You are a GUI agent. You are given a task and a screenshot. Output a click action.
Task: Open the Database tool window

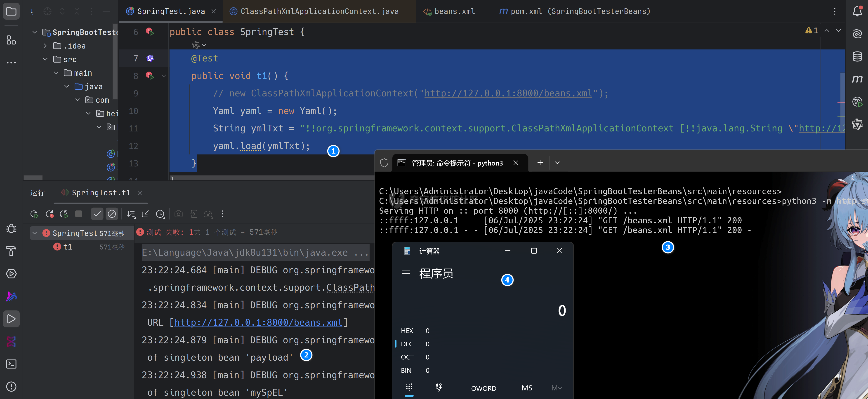[x=857, y=57]
